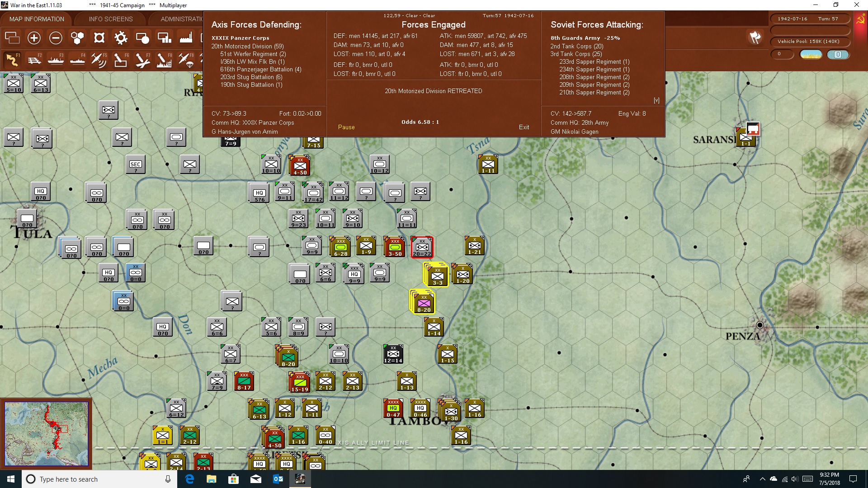
Task: Select the SEC security unit counter
Action: (135, 165)
